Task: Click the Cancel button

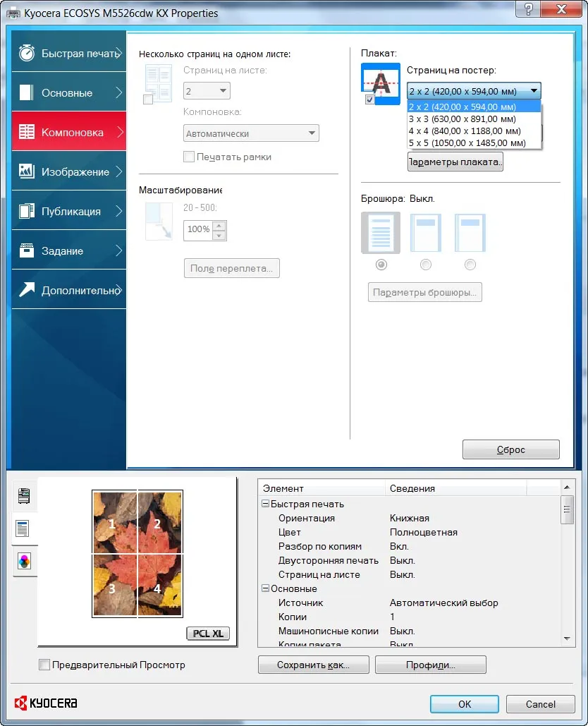Action: coord(540,704)
